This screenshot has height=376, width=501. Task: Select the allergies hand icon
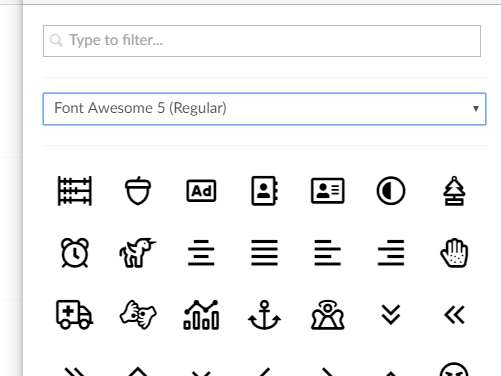(454, 253)
